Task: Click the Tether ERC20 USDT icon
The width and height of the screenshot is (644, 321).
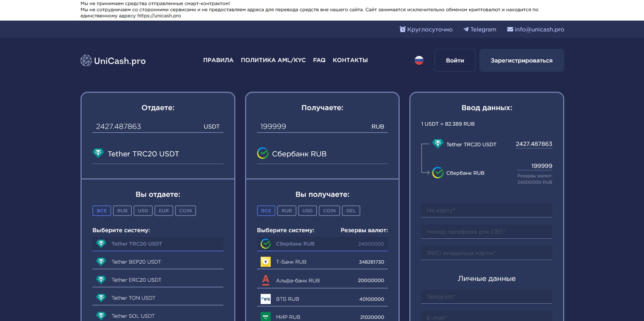Action: coord(101,279)
